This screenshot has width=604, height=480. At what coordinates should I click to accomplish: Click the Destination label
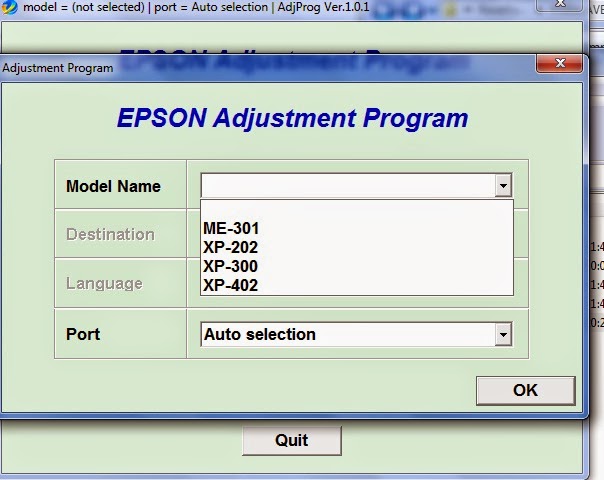point(110,235)
